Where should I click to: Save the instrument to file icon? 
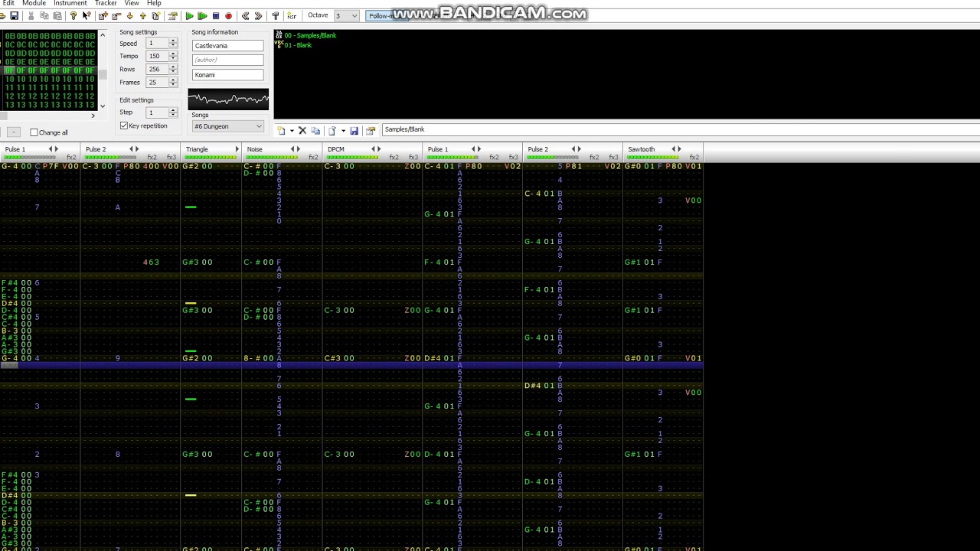tap(354, 131)
